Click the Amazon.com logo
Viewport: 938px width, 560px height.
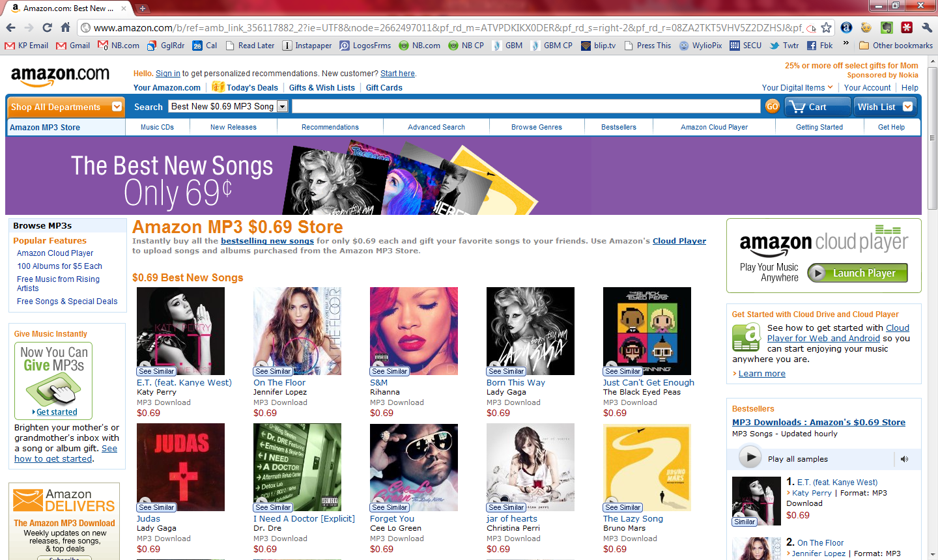tap(60, 76)
